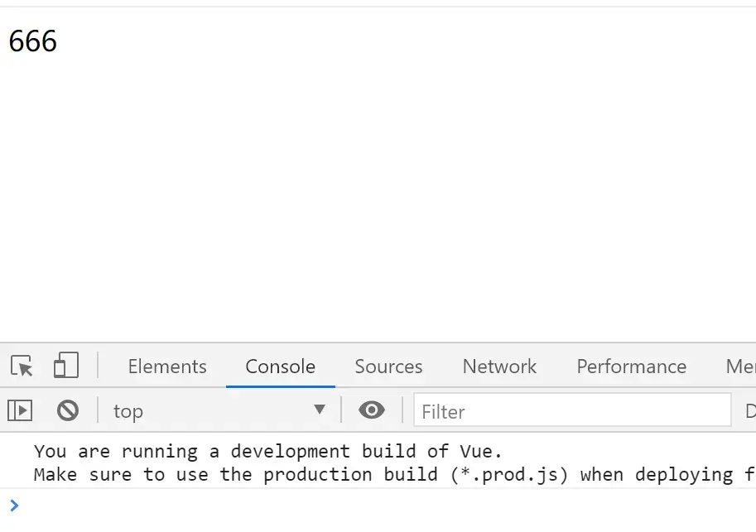
Task: Focus the console Filter input field
Action: point(571,411)
